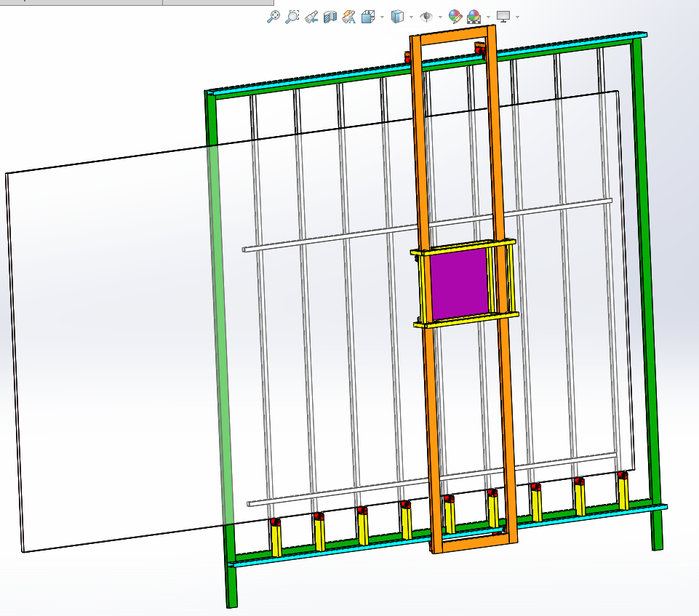Select the purple panel in the model

point(459,284)
